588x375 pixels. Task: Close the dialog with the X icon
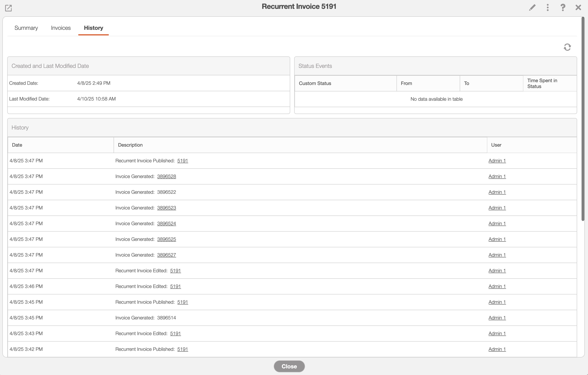(578, 8)
